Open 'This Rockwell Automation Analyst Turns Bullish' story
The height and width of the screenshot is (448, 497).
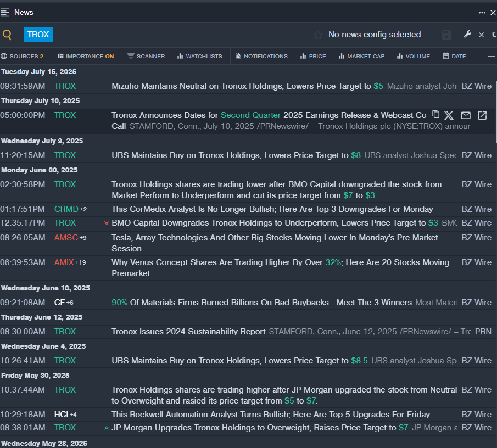pos(271,415)
